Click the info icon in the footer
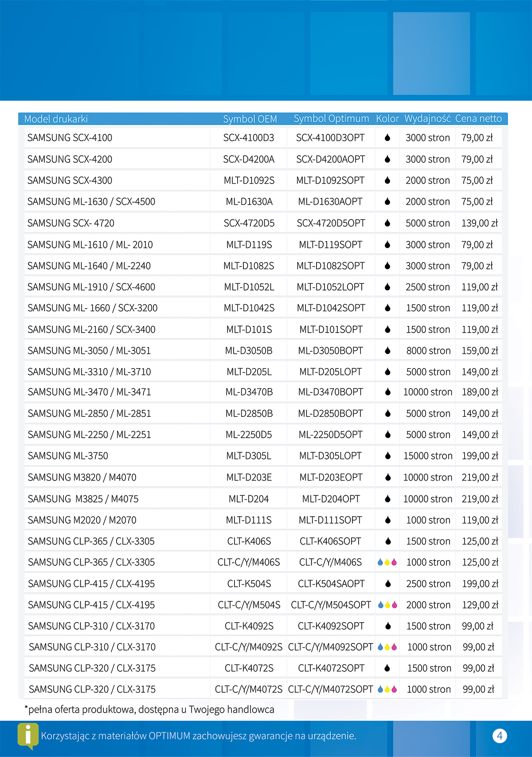Screen dimensions: 532x757 click(x=28, y=736)
